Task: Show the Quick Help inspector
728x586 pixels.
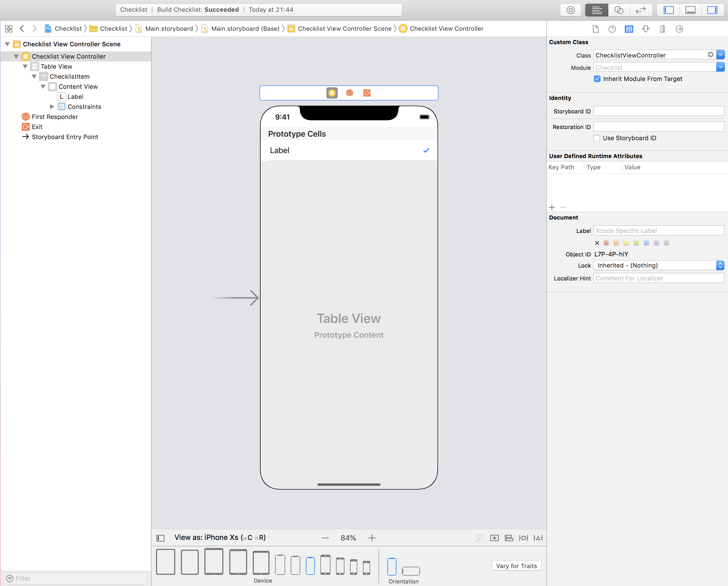Action: click(x=612, y=29)
